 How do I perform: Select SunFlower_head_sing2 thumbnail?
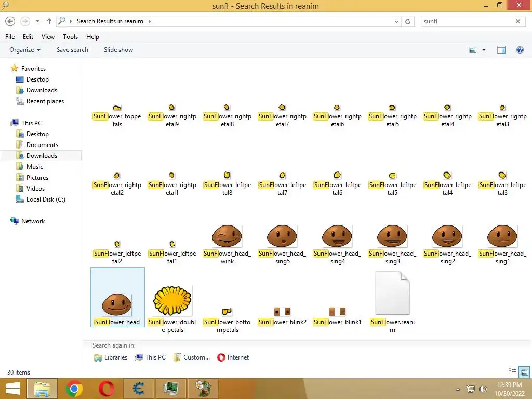tap(447, 236)
